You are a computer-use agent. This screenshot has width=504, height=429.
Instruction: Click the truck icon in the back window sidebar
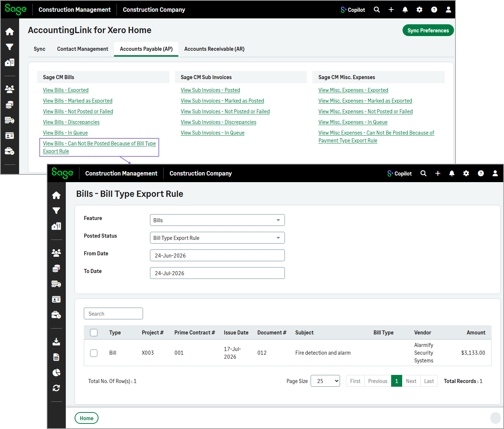10,120
